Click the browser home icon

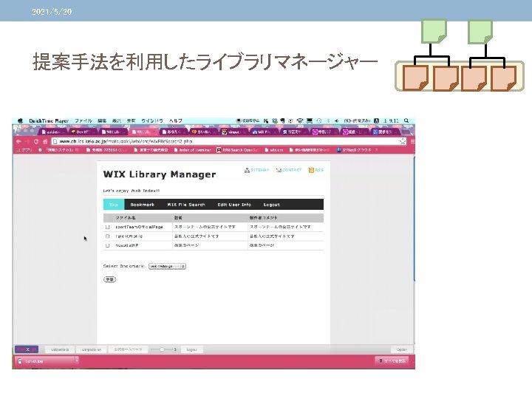tap(45, 141)
